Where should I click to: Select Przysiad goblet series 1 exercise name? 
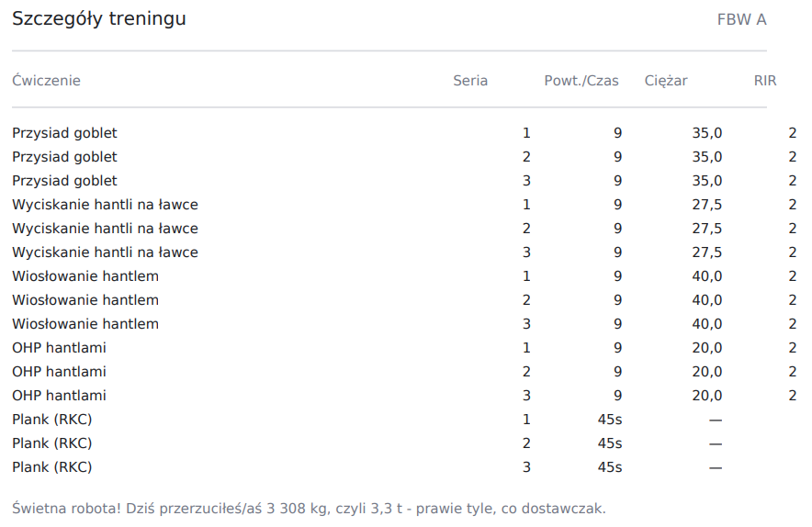(x=64, y=133)
